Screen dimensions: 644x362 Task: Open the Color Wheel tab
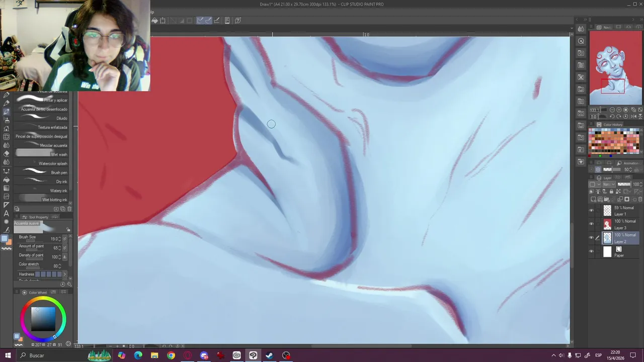[35, 293]
